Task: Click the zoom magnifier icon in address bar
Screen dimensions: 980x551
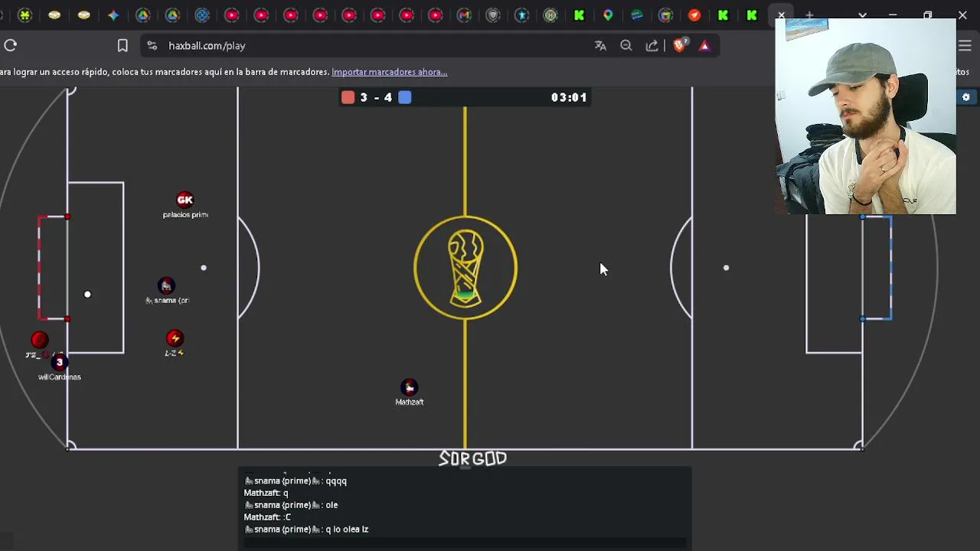Action: [x=626, y=46]
